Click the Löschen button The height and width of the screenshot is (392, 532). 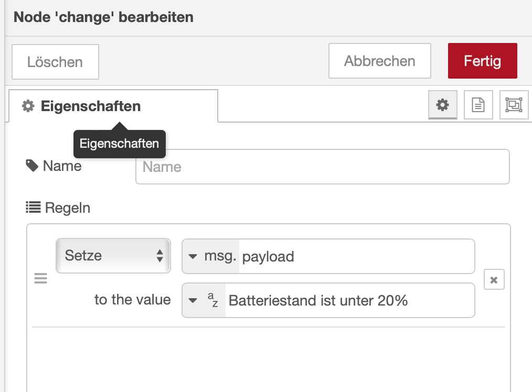click(x=55, y=62)
